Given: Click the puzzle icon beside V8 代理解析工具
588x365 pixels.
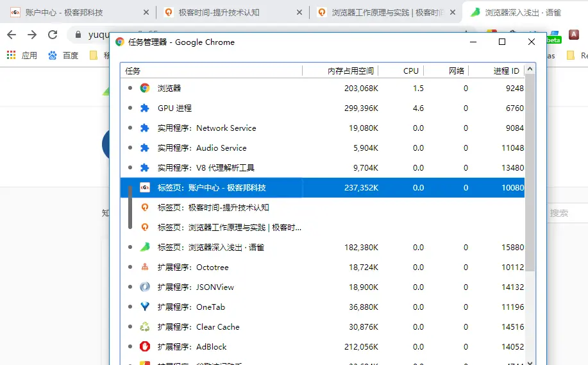Looking at the screenshot, I should [x=145, y=167].
